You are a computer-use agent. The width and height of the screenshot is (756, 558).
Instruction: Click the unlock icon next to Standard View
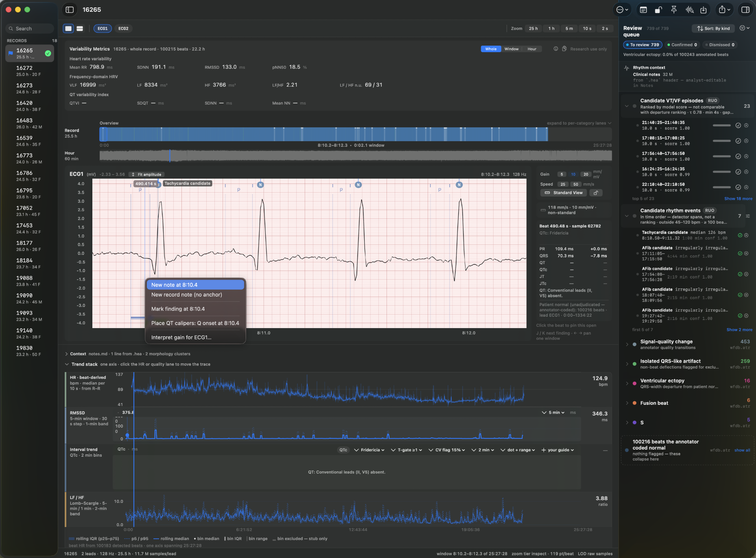point(596,193)
